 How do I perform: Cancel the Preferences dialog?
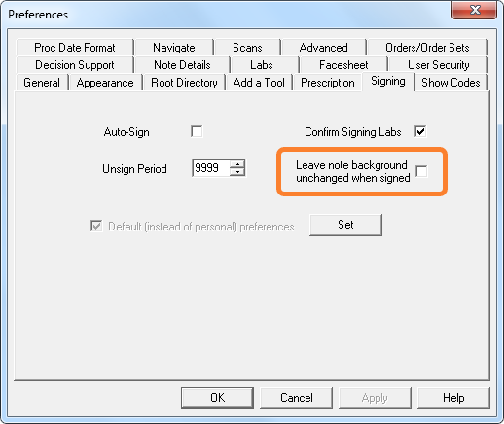[297, 398]
